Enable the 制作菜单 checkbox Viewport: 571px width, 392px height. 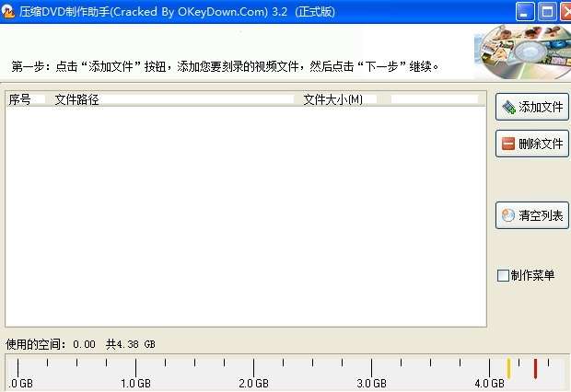click(503, 275)
